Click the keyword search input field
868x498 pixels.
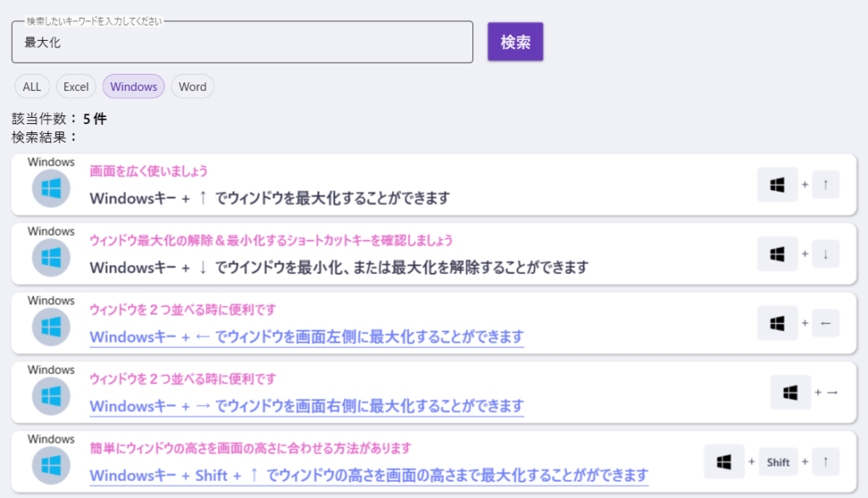coord(242,42)
